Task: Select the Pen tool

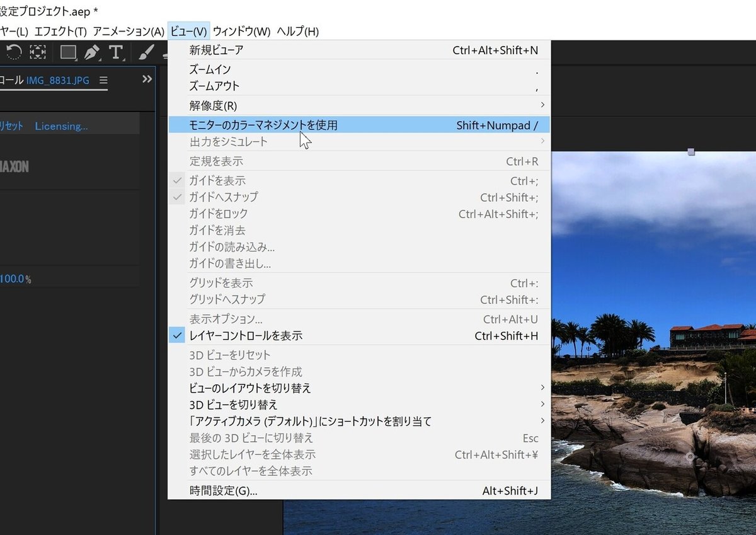Action: click(x=93, y=52)
